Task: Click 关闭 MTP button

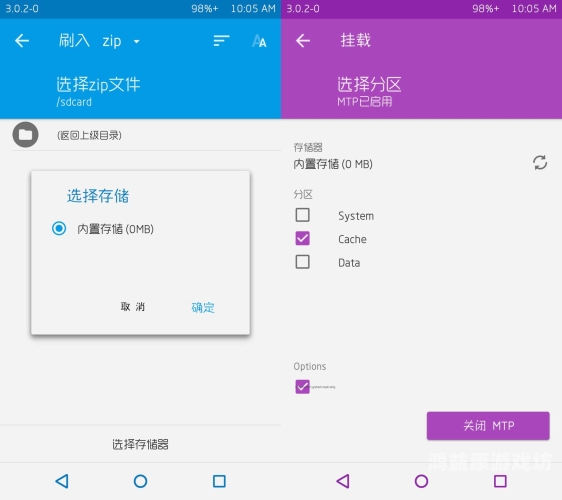Action: (488, 426)
